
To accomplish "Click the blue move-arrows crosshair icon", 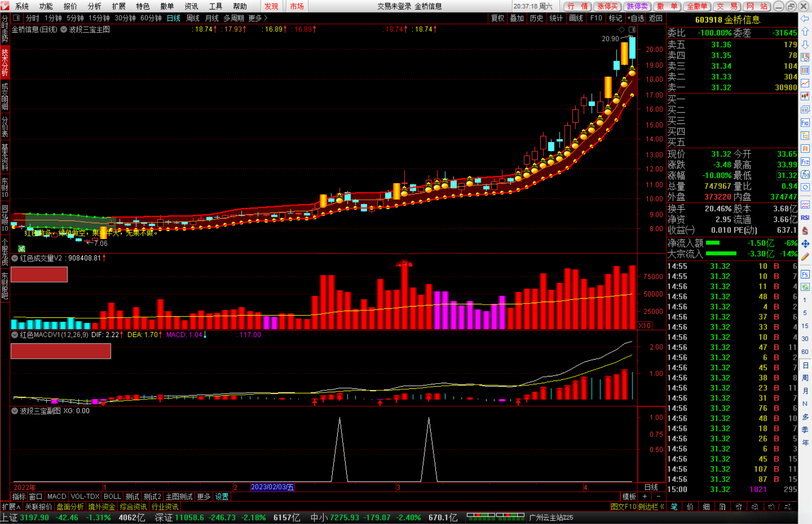I will 805,244.
